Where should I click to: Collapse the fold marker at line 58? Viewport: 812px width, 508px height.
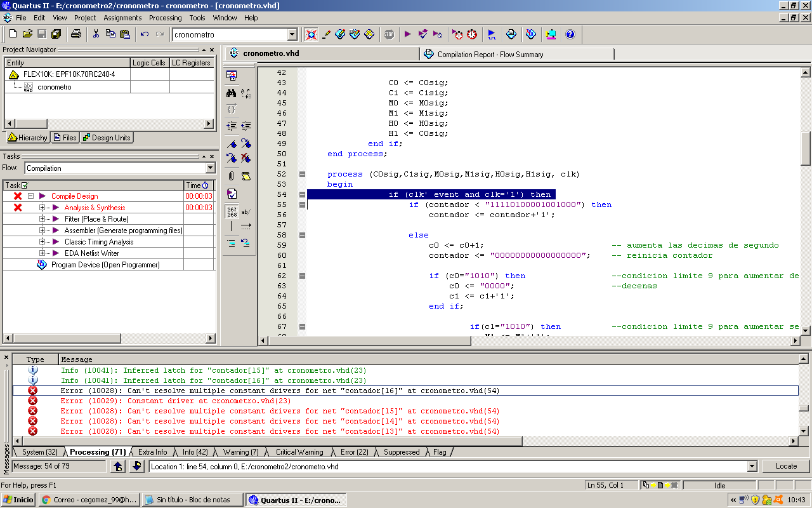(303, 235)
